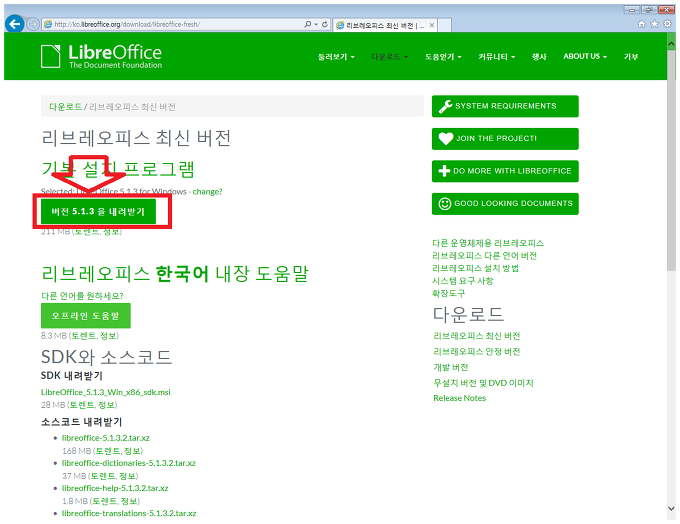Expand the 다운로드 navigation dropdown
The image size is (680, 524).
(389, 57)
